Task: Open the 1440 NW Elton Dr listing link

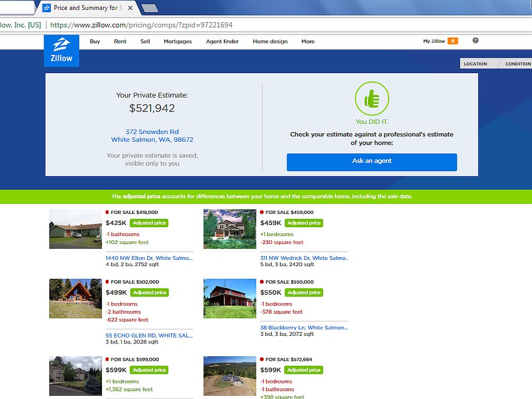Action: (149, 258)
